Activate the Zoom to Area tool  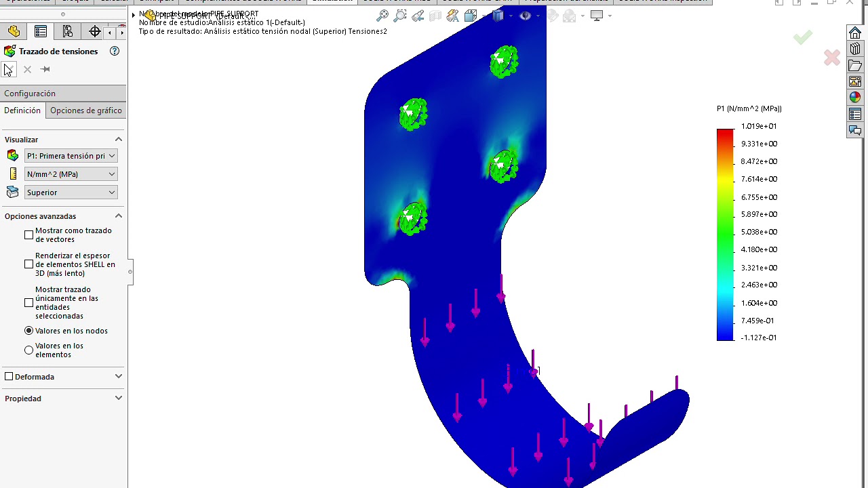click(400, 16)
